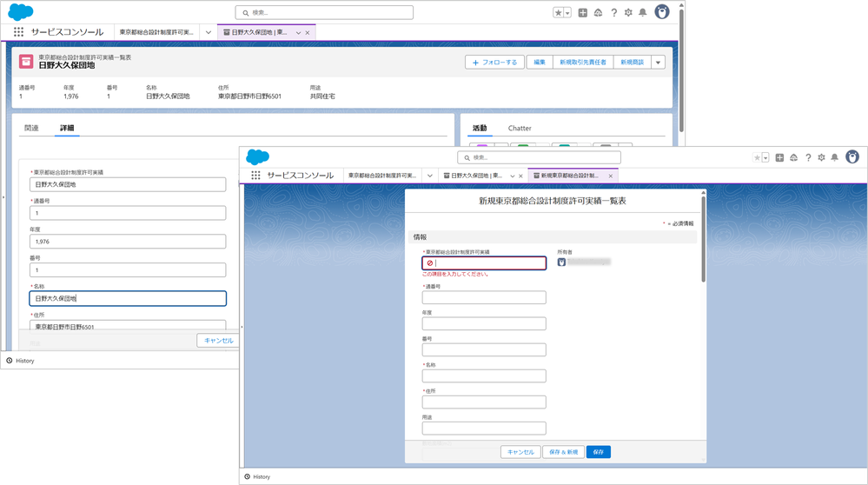Viewport: 868px width, 485px height.
Task: Open navigation dropdown chevron in front window
Action: click(x=429, y=176)
